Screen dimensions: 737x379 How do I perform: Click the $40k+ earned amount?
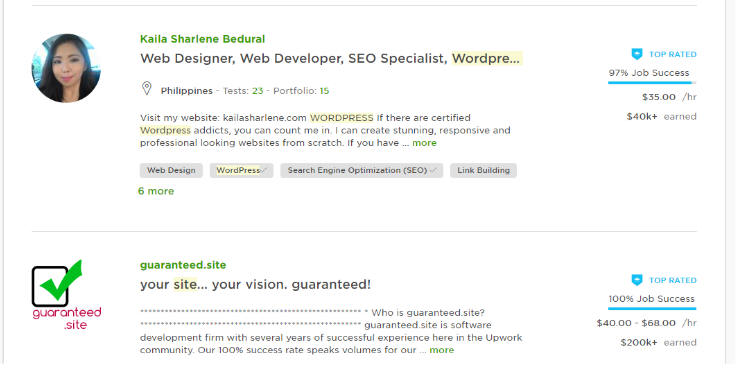(x=661, y=117)
